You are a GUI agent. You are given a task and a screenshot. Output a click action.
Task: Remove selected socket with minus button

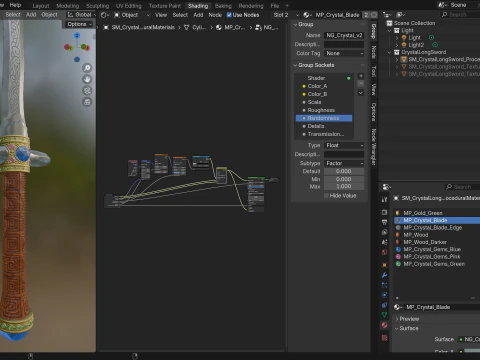tap(361, 83)
